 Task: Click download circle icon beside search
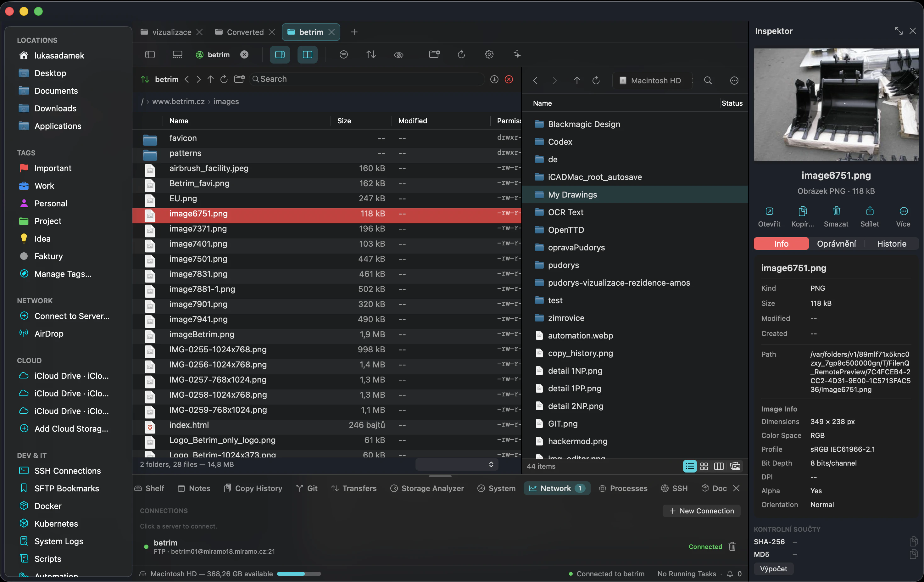[x=494, y=79]
